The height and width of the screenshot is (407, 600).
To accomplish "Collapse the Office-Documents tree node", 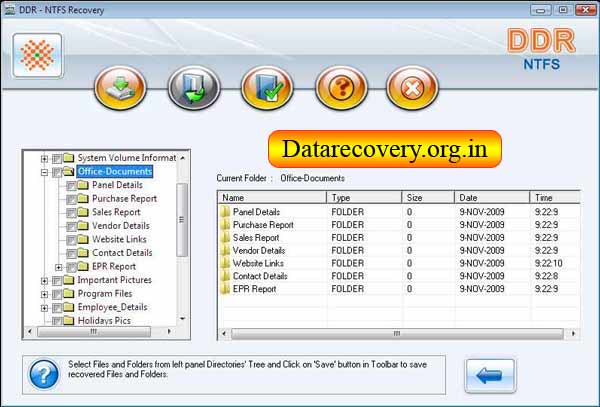I will [44, 173].
